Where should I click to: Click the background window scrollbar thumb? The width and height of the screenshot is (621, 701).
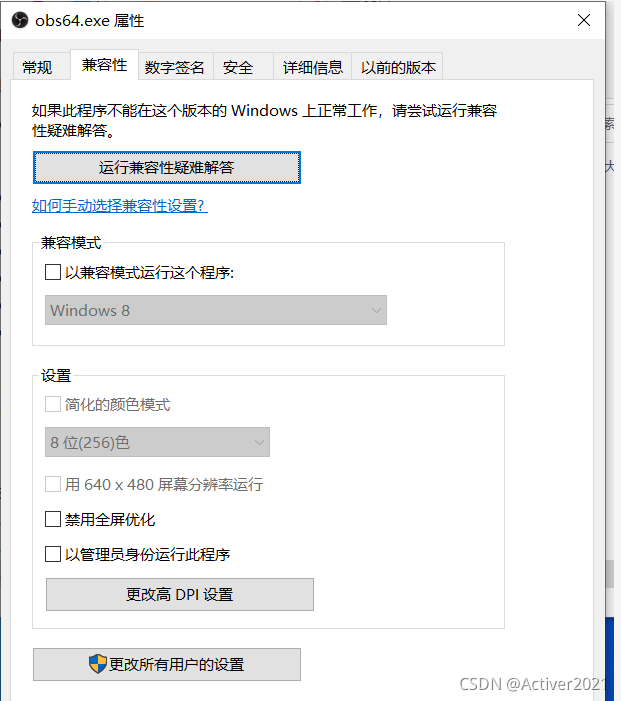tap(609, 574)
